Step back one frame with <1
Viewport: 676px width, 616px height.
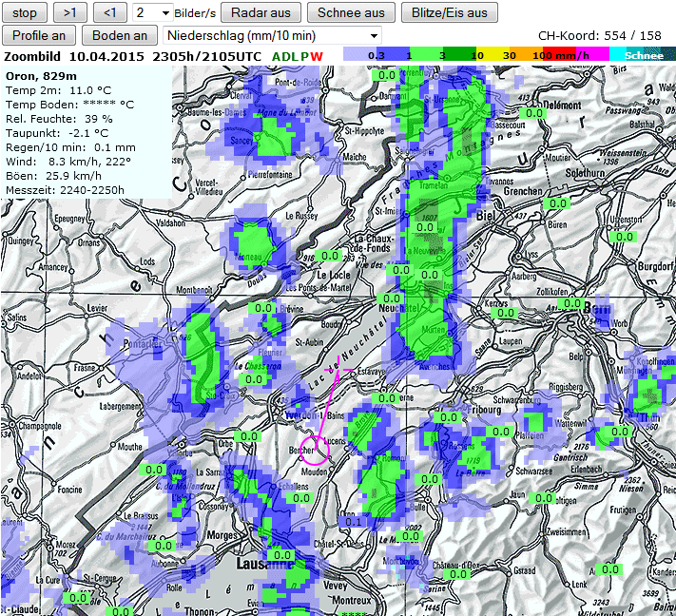(x=110, y=12)
